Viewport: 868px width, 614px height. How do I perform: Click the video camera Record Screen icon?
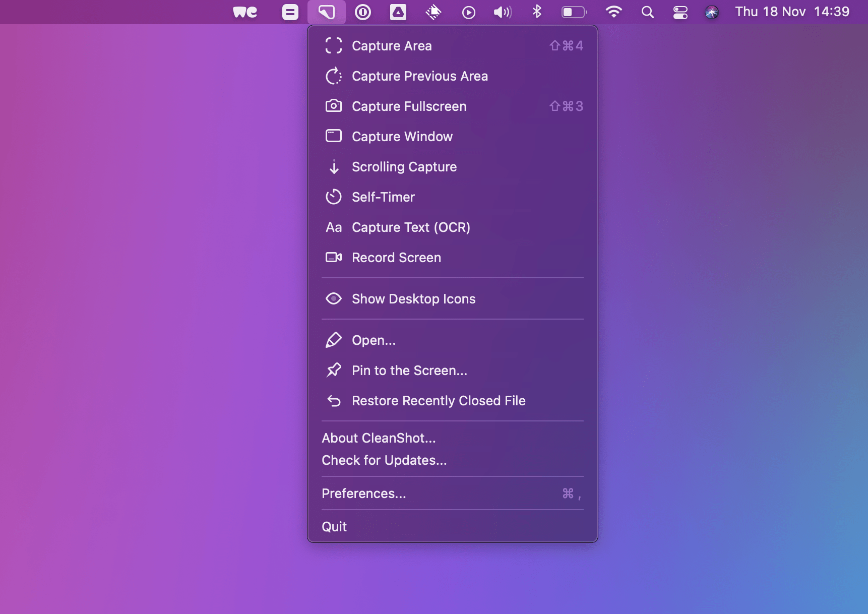[334, 258]
